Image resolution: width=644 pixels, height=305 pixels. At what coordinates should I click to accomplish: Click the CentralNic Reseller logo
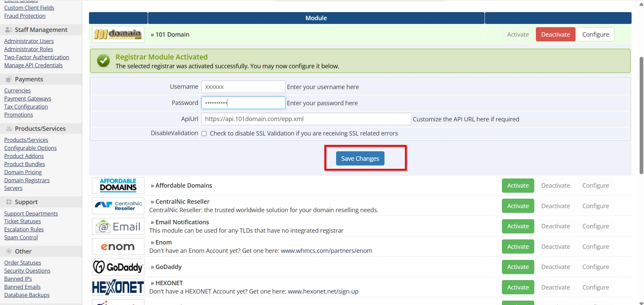pyautogui.click(x=118, y=206)
